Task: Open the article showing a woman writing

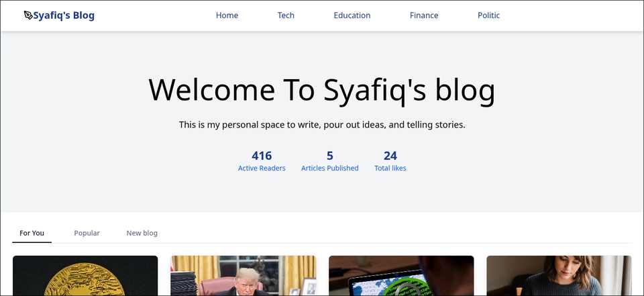Action: (559, 276)
